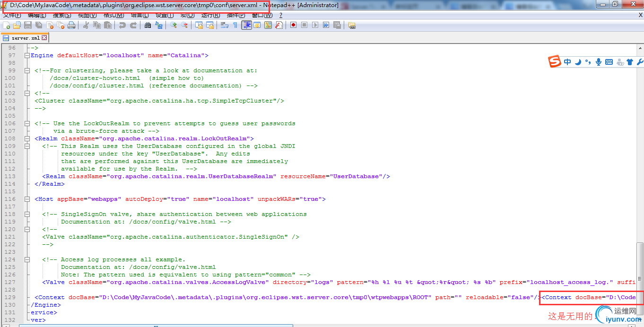The height and width of the screenshot is (327, 644).
Task: Open the 搜索(S) menu
Action: pyautogui.click(x=62, y=15)
